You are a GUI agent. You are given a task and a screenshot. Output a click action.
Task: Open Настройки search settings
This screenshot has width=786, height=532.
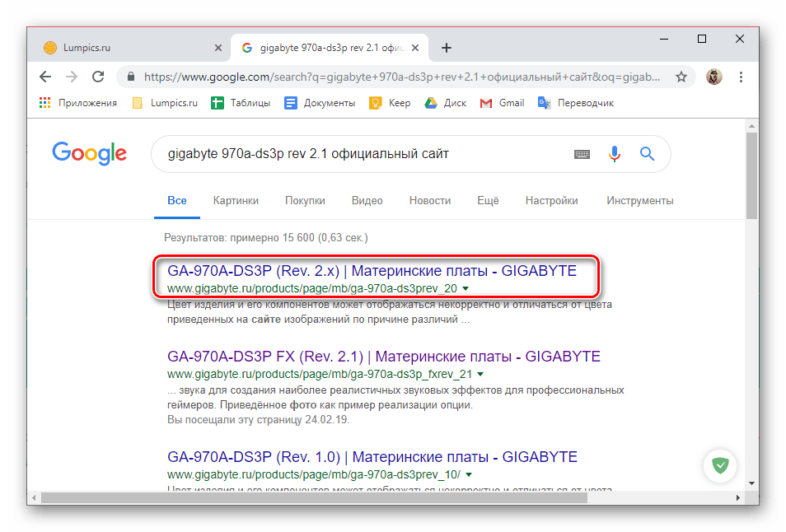click(x=551, y=201)
